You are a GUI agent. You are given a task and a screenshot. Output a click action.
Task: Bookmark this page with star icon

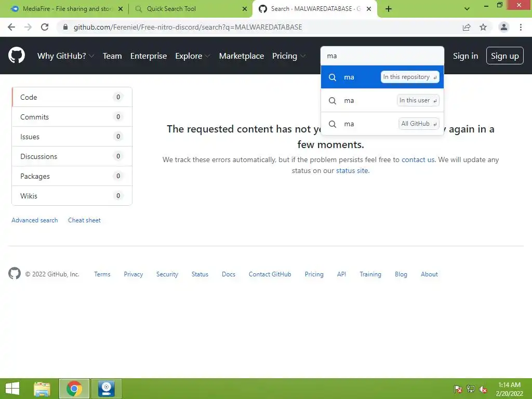(x=483, y=27)
